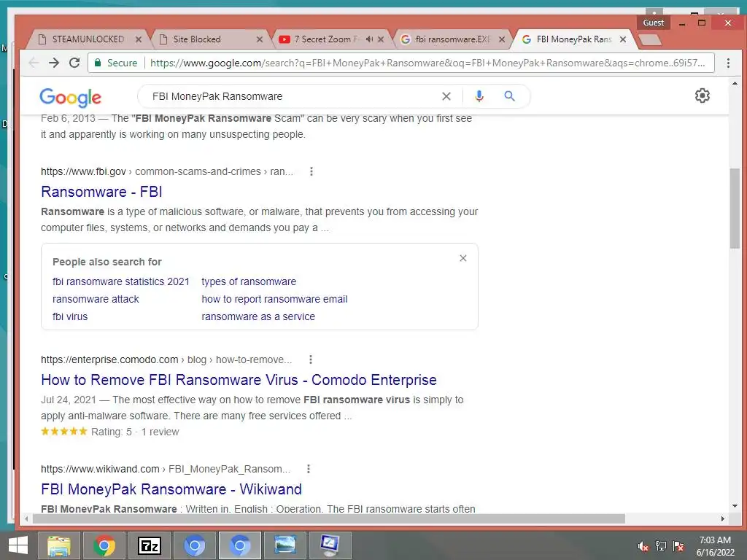Click ransomware as a service suggestion

258,316
